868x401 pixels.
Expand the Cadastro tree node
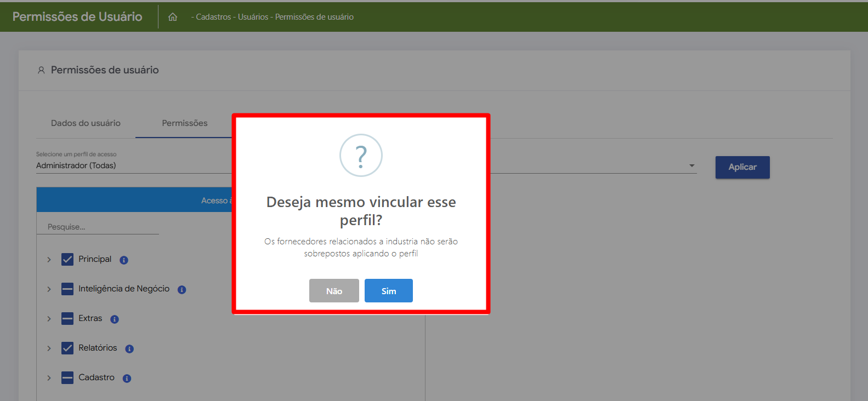pyautogui.click(x=49, y=378)
